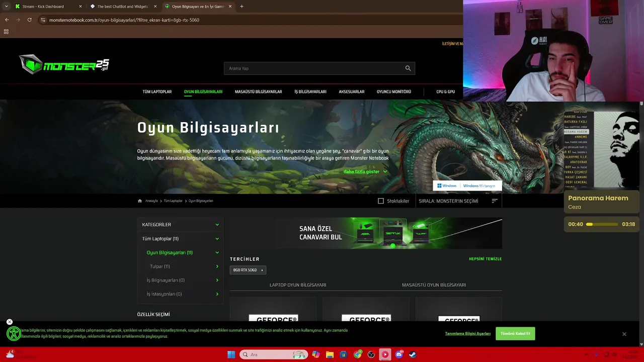Open a new browser tab
This screenshot has height=362, width=644.
(242, 7)
